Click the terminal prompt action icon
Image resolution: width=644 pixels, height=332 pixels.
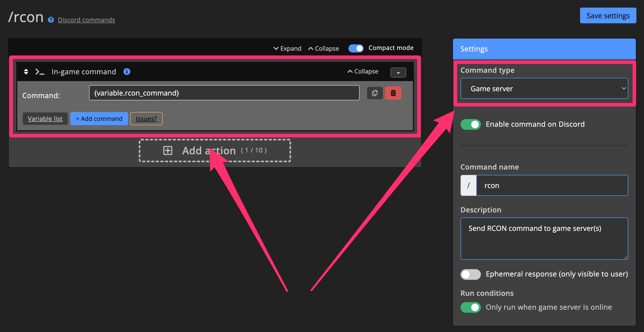pos(40,72)
